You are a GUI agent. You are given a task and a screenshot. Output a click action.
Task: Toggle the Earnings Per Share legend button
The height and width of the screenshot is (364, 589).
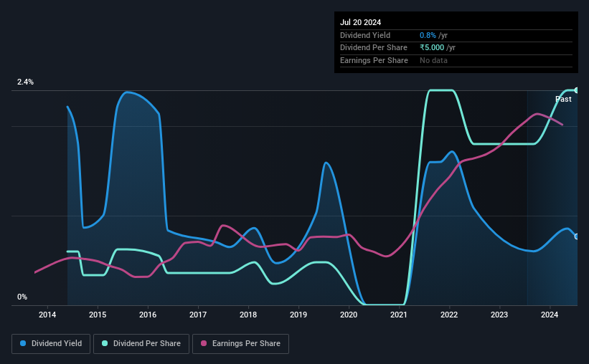(240, 344)
